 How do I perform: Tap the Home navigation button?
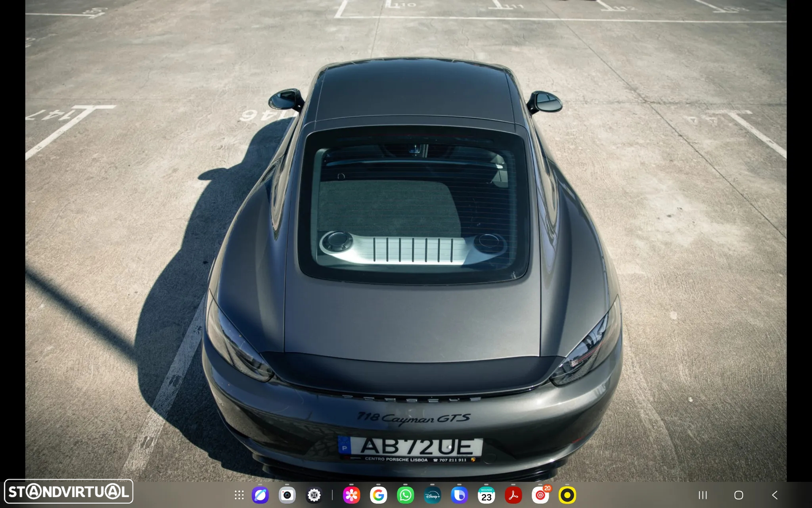pyautogui.click(x=738, y=495)
